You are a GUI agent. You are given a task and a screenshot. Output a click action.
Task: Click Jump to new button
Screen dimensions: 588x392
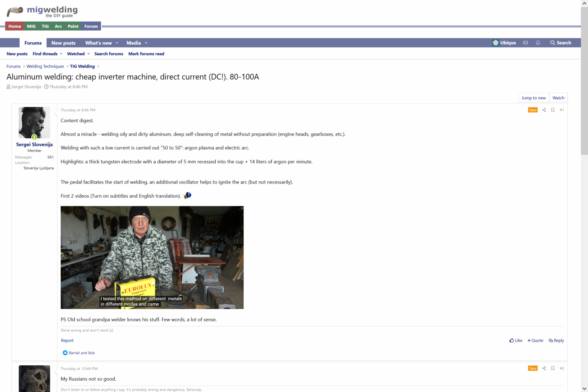534,98
